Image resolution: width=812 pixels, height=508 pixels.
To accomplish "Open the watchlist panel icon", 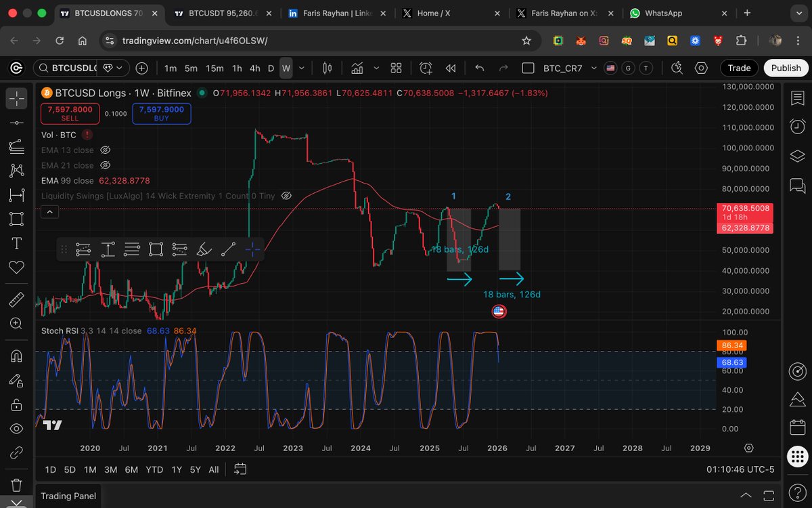I will click(x=797, y=98).
